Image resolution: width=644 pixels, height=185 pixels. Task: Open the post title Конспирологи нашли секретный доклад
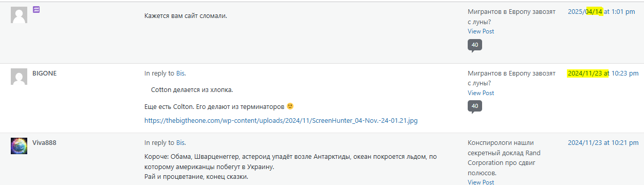[504, 158]
